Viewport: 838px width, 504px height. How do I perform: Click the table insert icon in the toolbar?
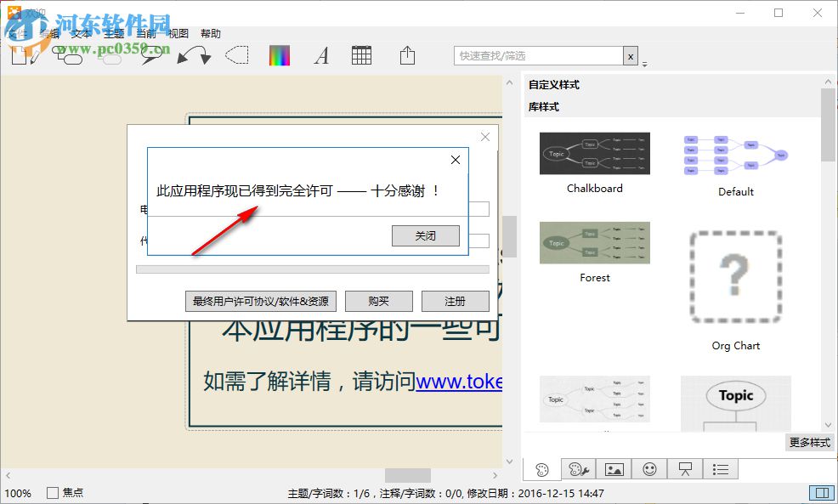coord(361,55)
